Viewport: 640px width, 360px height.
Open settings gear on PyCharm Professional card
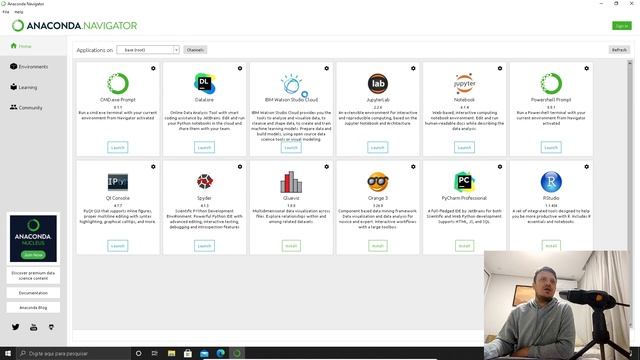[x=500, y=167]
